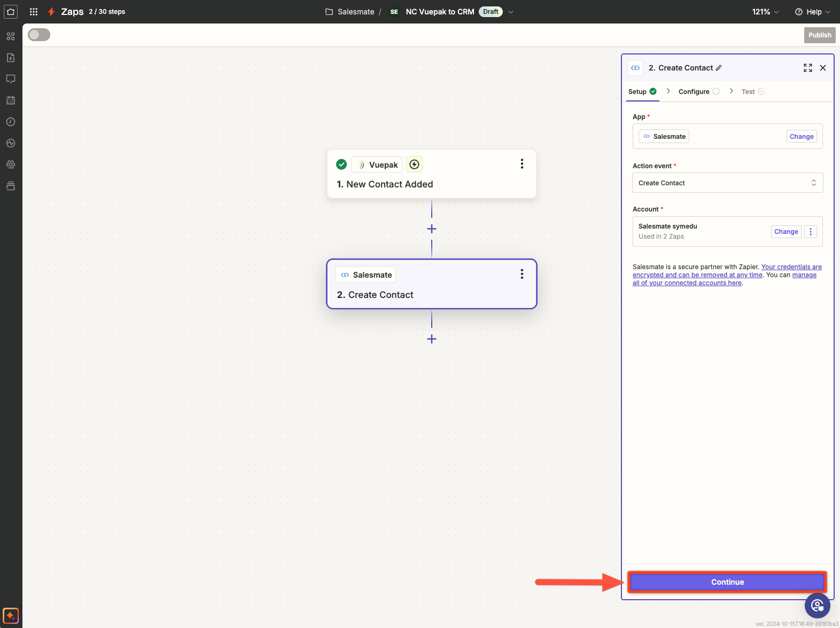Open the apps grid menu icon

[34, 12]
